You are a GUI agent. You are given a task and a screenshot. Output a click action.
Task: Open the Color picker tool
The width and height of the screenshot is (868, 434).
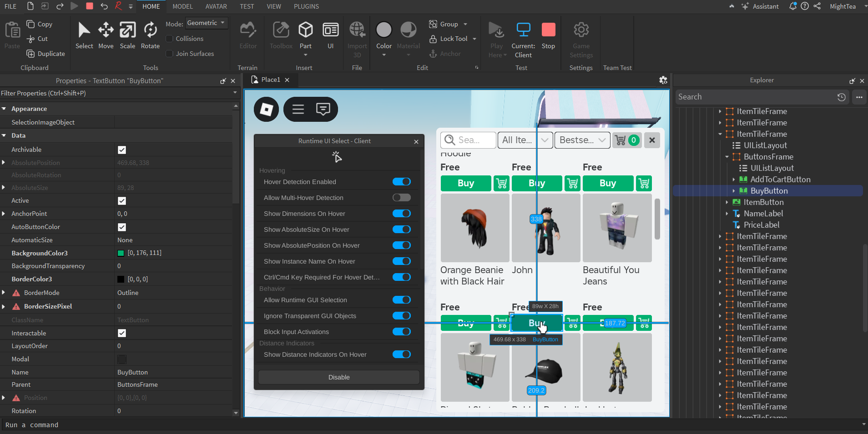coord(384,35)
